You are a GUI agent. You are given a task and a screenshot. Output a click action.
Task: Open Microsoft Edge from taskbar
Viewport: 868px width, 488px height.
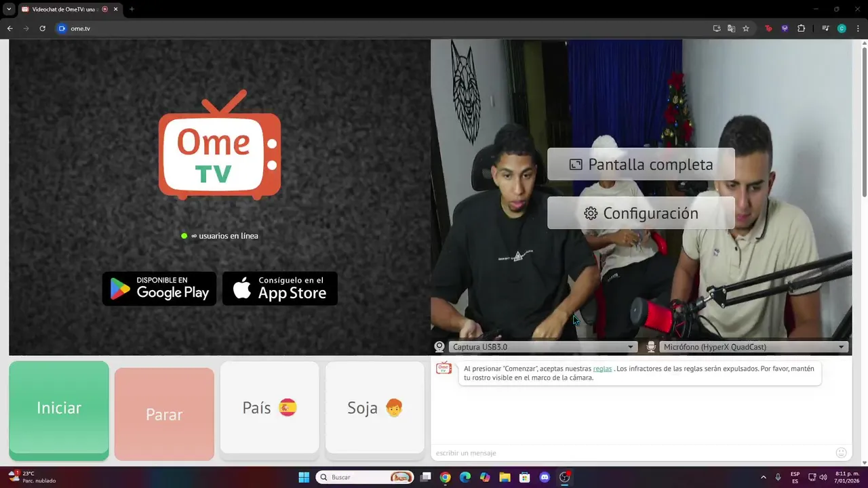coord(465,477)
